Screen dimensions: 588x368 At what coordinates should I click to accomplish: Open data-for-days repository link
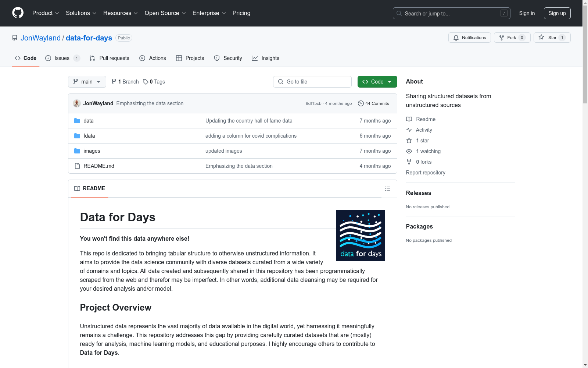click(x=89, y=38)
